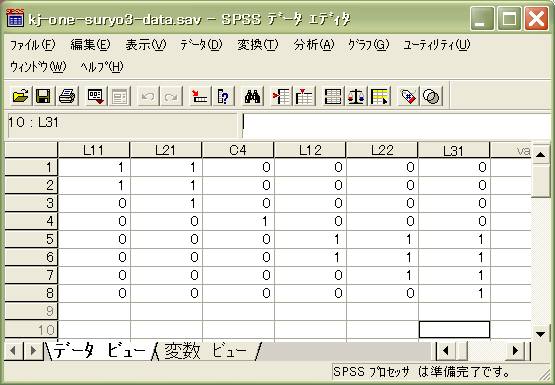This screenshot has height=385, width=555.
Task: Select the C4 column header
Action: click(238, 150)
